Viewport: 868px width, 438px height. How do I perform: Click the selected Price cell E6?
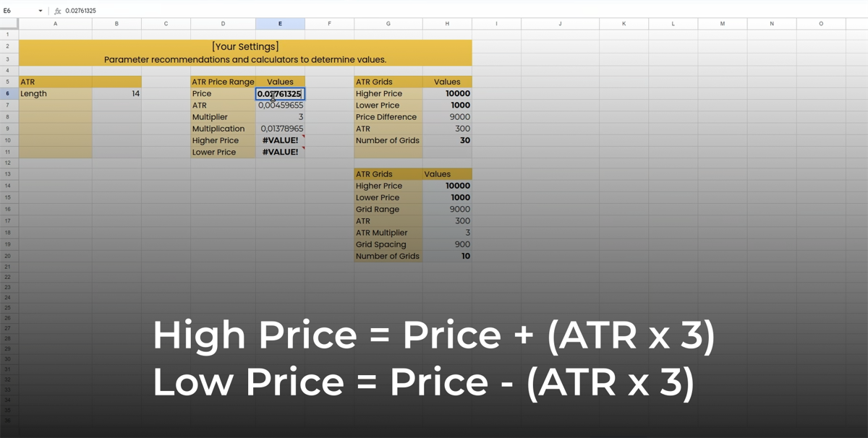(x=280, y=93)
